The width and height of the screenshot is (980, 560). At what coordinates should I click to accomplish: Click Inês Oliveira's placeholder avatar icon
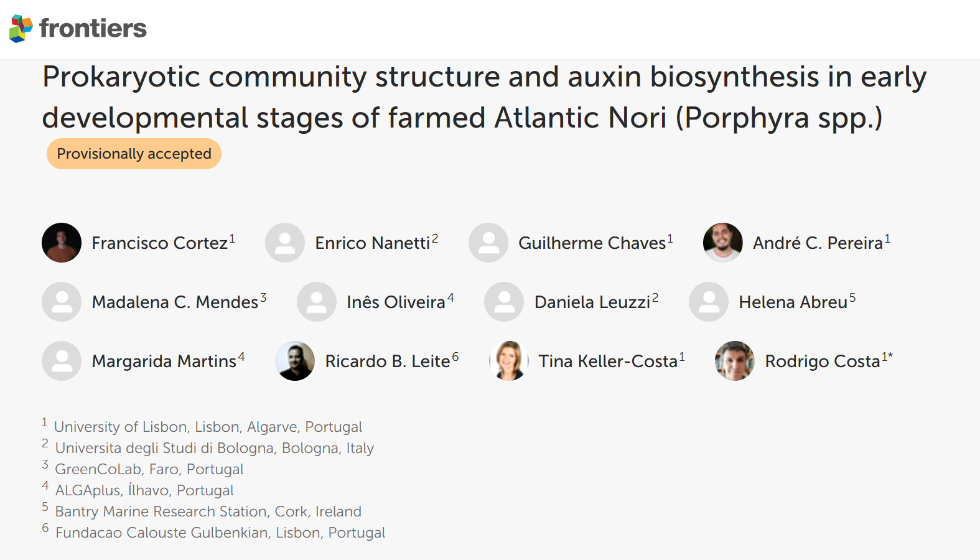(x=317, y=302)
